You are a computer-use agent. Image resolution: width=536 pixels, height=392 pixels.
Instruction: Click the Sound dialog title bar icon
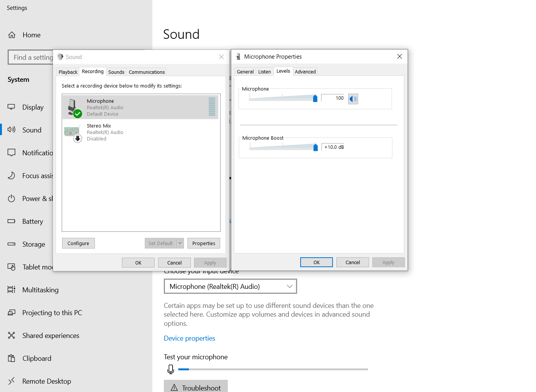pyautogui.click(x=60, y=57)
